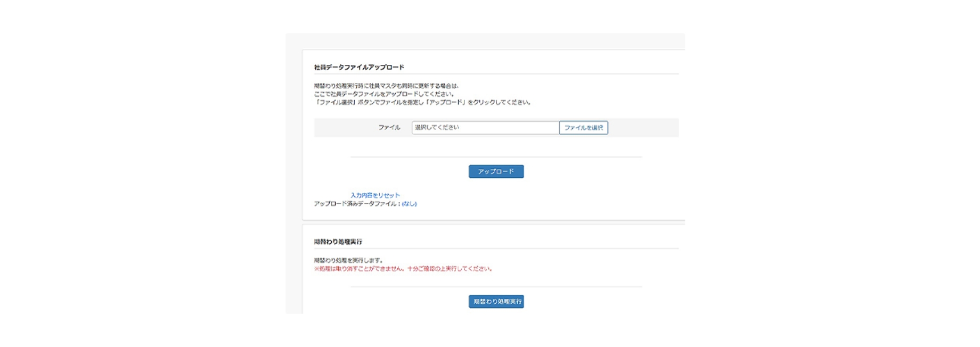Click the 社員データファイルアップロード heading

(x=359, y=67)
